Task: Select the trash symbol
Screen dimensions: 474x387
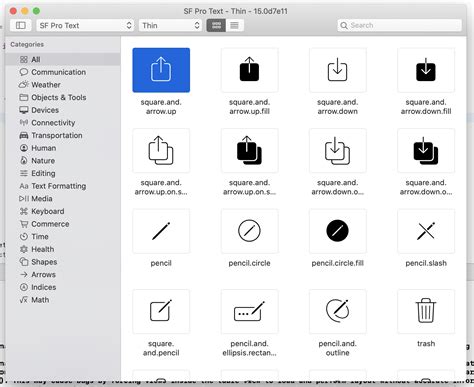Action: 426,311
